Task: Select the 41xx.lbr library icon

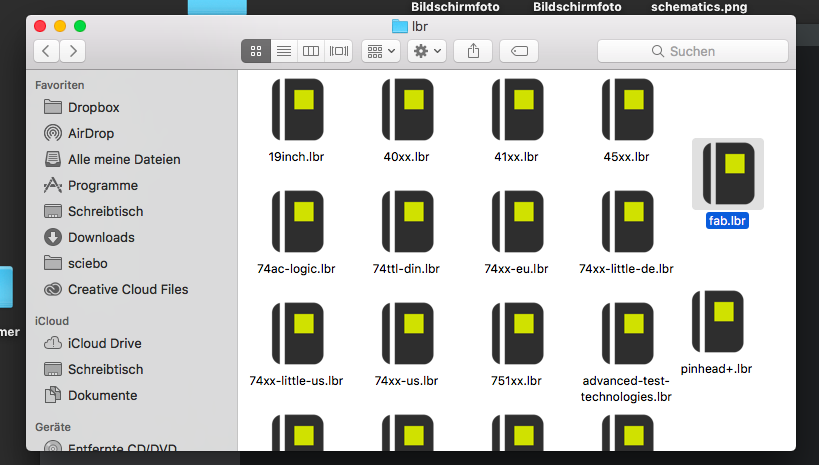Action: tap(518, 109)
